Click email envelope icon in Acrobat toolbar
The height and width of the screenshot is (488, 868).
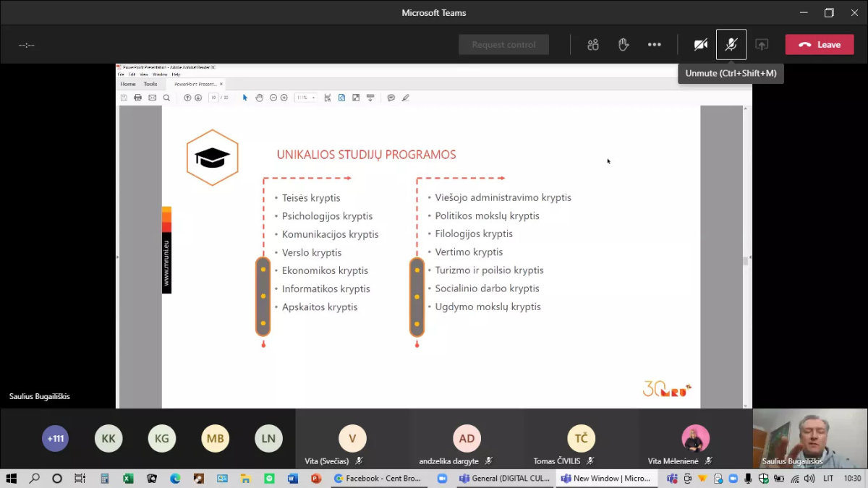(x=152, y=98)
